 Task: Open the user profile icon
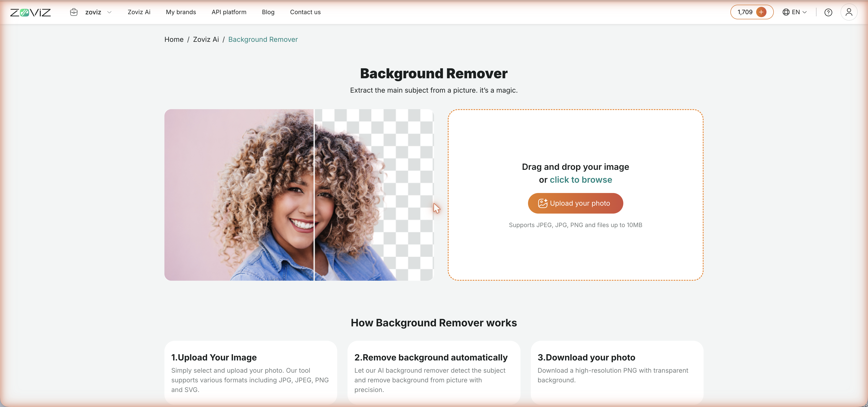tap(849, 12)
